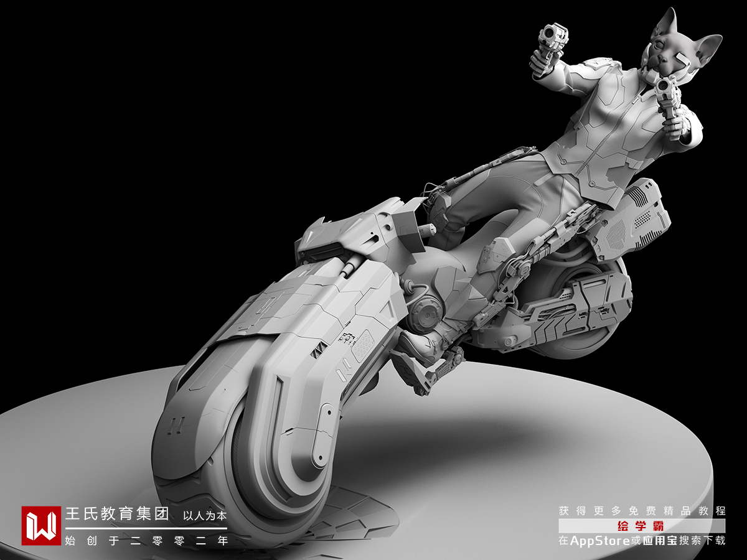Click the text "获得更多免费精品教程"
The image size is (747, 560).
coord(642,511)
